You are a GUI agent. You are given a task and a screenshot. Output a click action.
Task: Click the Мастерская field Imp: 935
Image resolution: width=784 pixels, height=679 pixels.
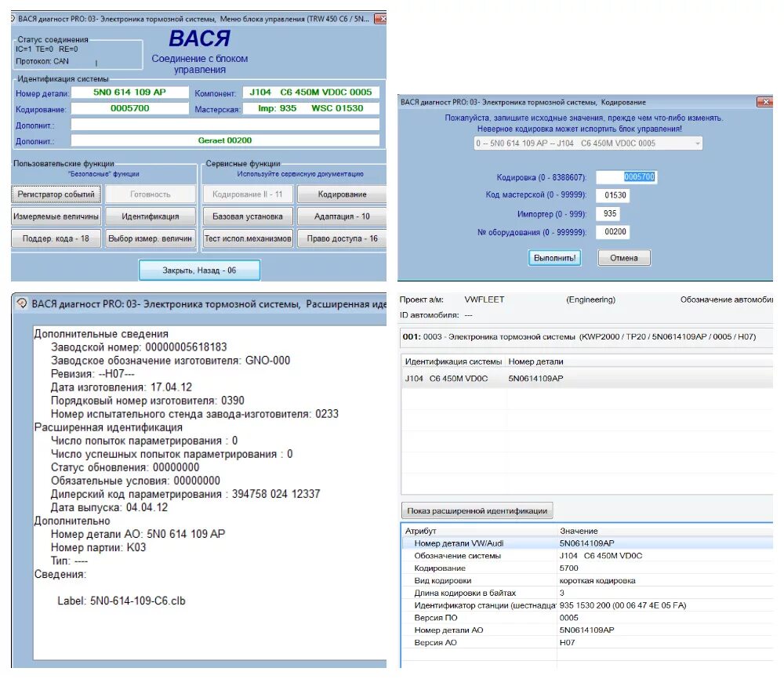[310, 108]
